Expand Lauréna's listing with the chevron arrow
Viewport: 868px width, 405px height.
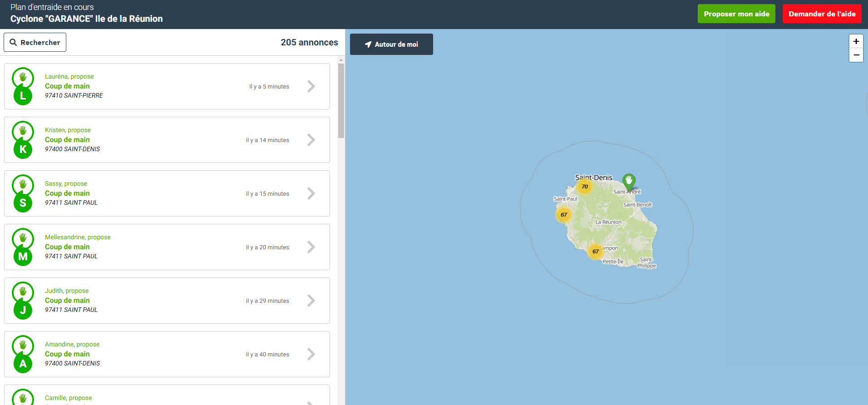click(311, 86)
